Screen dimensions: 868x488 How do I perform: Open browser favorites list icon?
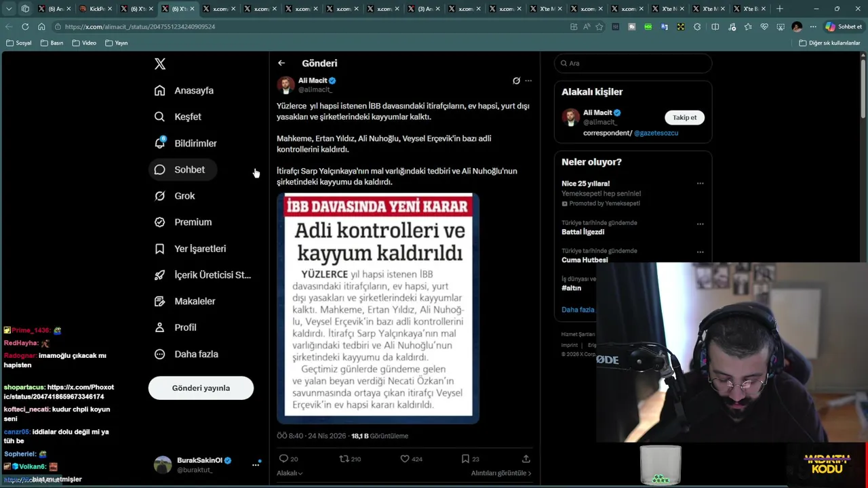pyautogui.click(x=747, y=26)
